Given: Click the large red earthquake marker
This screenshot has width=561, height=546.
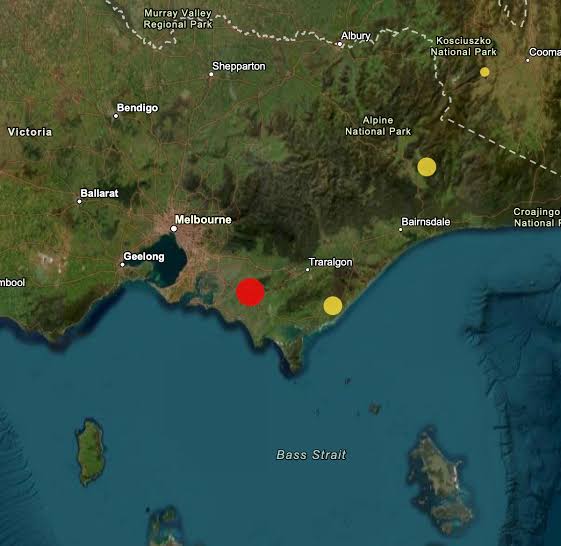Looking at the screenshot, I should 250,292.
